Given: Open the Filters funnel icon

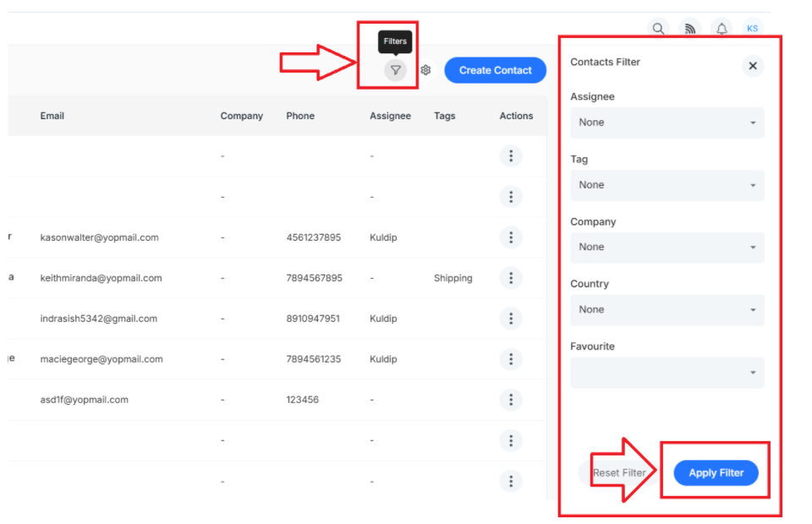Looking at the screenshot, I should tap(395, 70).
